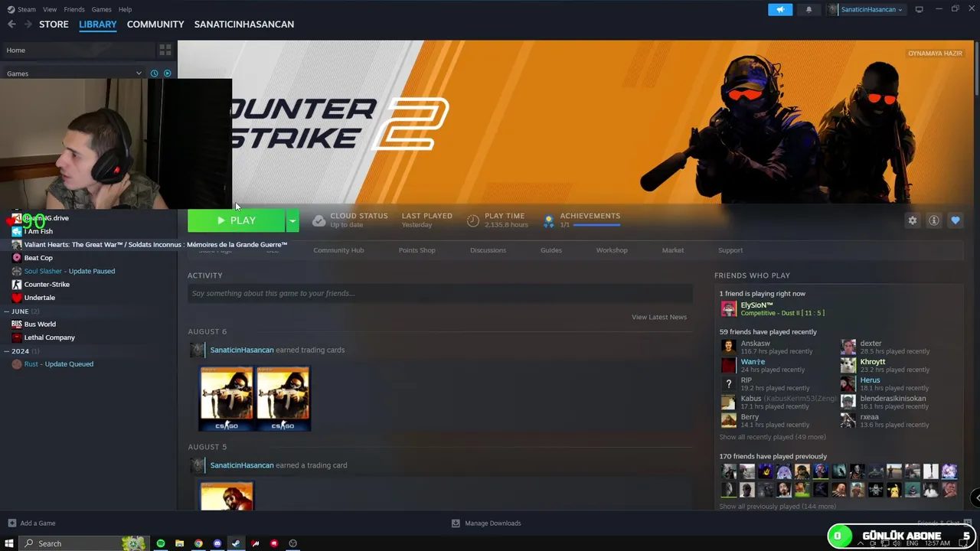Collapse the 2024 games group

[7, 351]
